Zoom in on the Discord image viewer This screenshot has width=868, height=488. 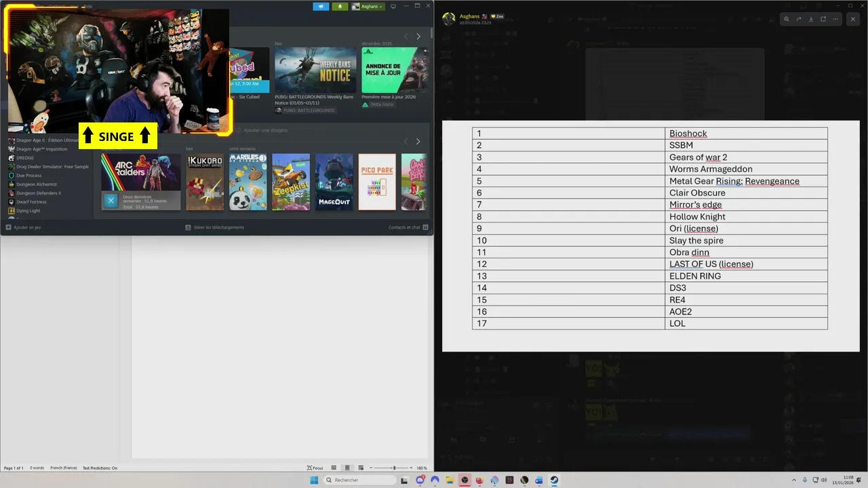787,19
